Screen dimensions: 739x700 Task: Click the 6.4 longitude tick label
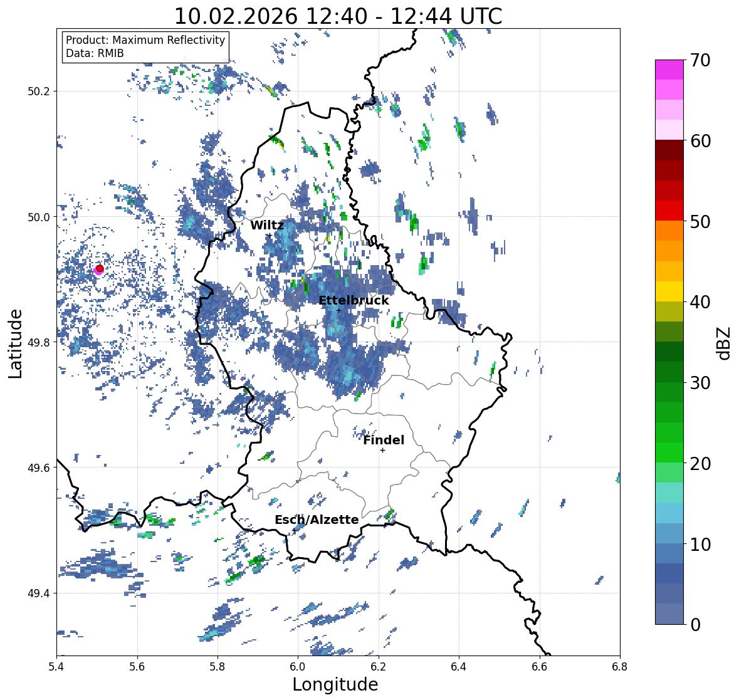[459, 666]
